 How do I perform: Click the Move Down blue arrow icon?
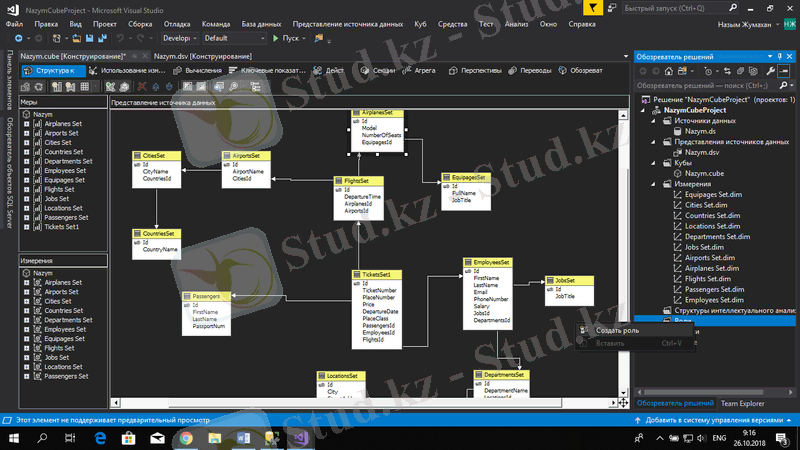(x=169, y=87)
